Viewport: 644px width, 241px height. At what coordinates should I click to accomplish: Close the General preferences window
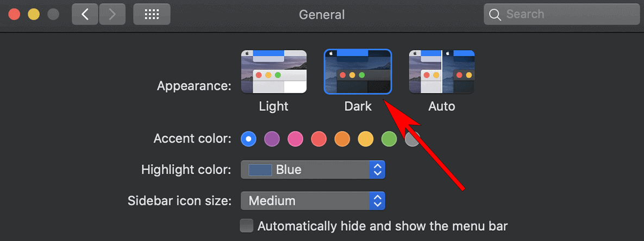[14, 15]
